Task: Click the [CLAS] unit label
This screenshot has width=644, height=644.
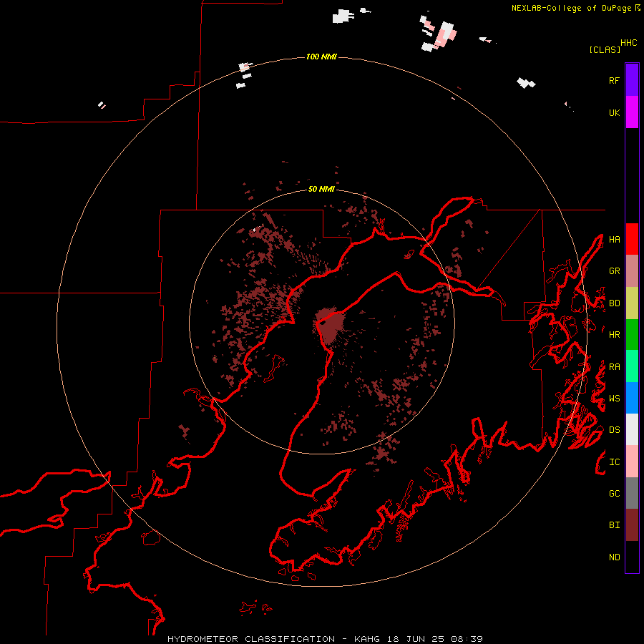Action: click(x=605, y=49)
